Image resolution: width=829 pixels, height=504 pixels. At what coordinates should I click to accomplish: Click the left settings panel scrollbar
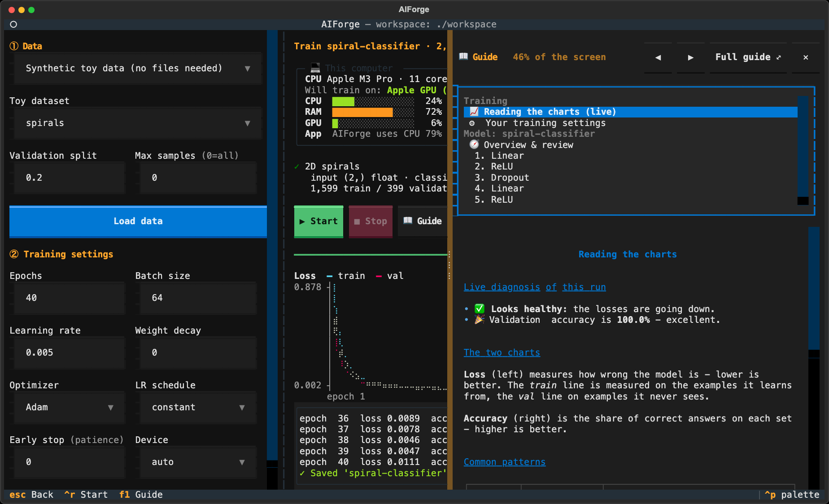(272, 260)
